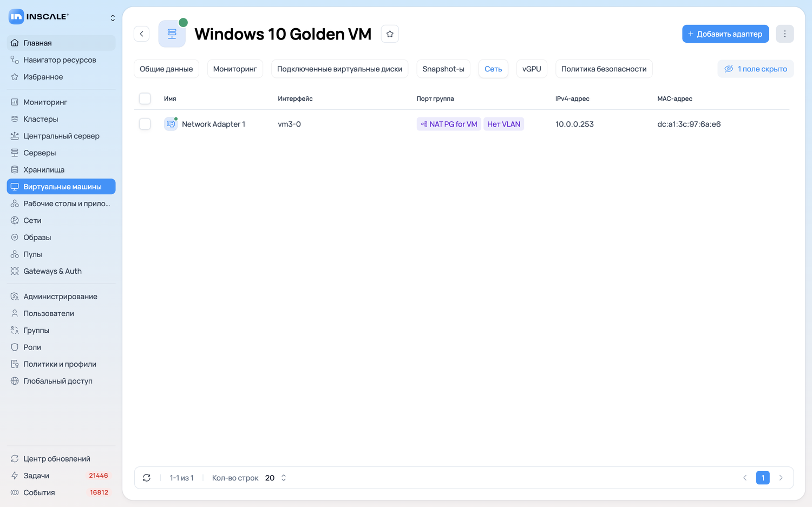Image resolution: width=812 pixels, height=507 pixels.
Task: Click Добавить адаптер button
Action: coord(725,34)
